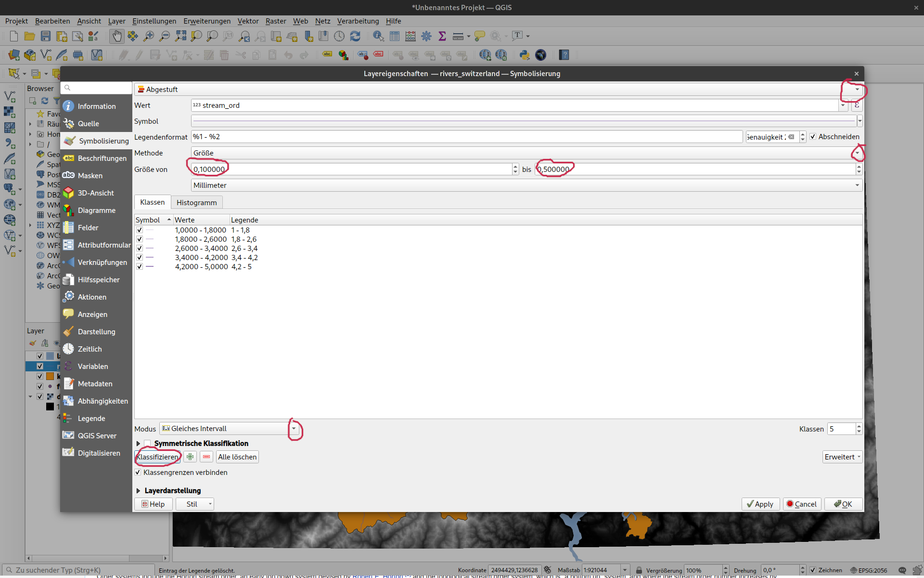Click the Apply button
Screen dimensions: 924x578
760,504
